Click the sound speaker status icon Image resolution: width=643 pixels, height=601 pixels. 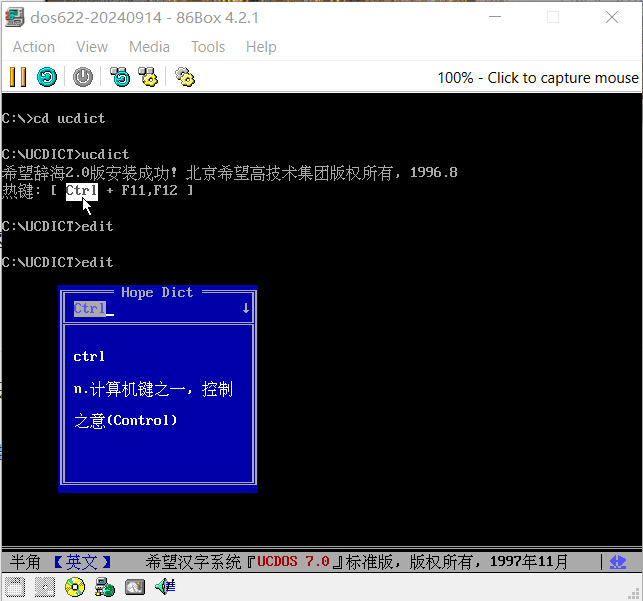tap(165, 587)
